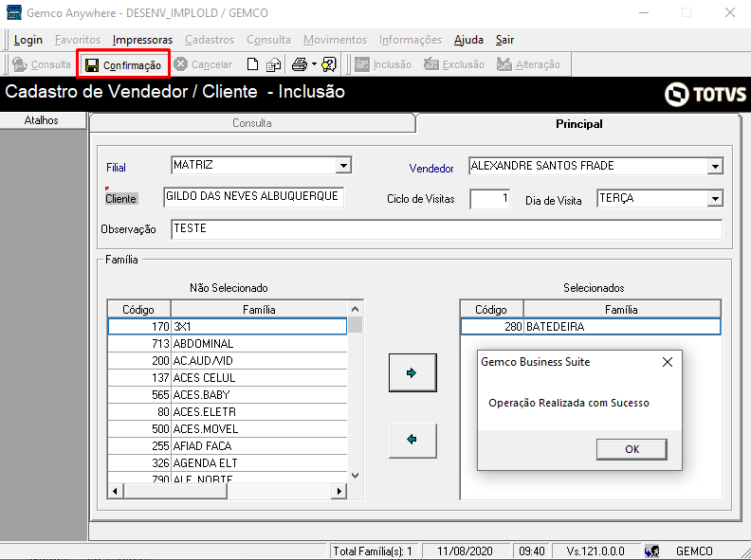This screenshot has height=560, width=751.
Task: Click the family list scroll down arrow
Action: 355,476
